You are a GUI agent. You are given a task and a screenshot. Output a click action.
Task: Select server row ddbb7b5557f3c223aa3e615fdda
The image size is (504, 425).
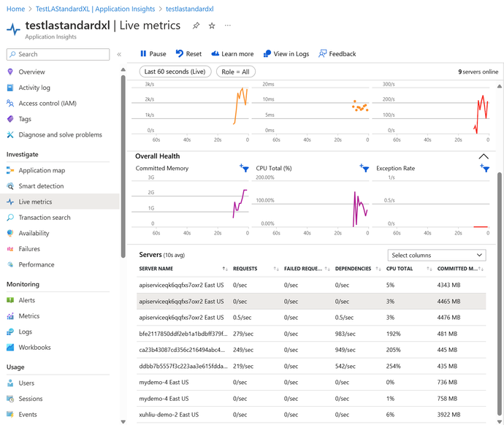point(311,367)
